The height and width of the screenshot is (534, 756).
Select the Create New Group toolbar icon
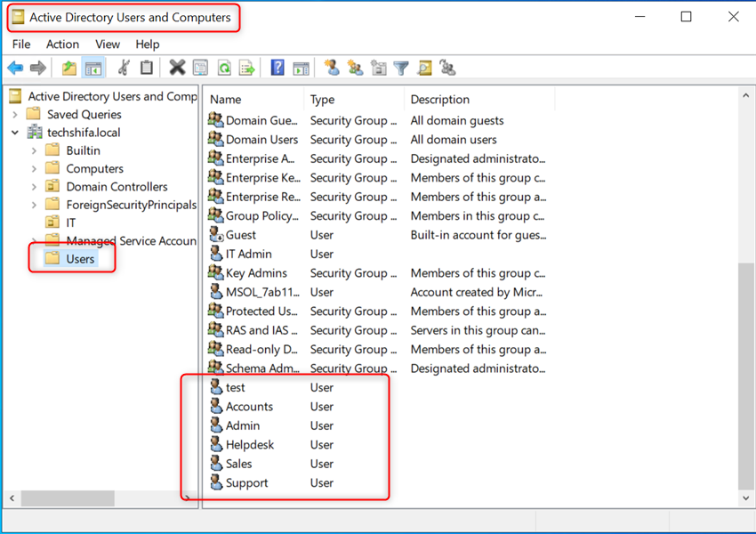click(355, 68)
